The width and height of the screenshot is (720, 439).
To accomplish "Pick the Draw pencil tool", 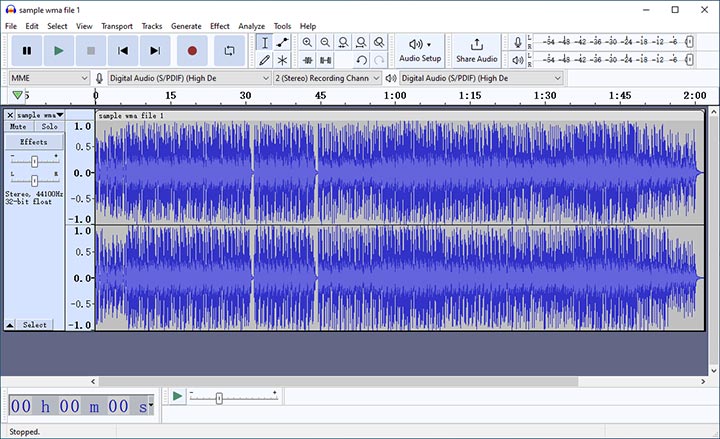I will (x=264, y=60).
